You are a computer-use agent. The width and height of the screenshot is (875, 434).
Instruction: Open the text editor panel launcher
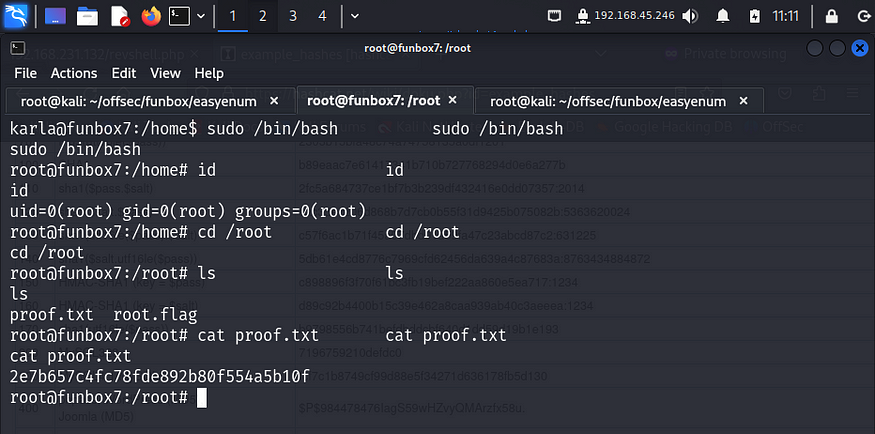120,16
